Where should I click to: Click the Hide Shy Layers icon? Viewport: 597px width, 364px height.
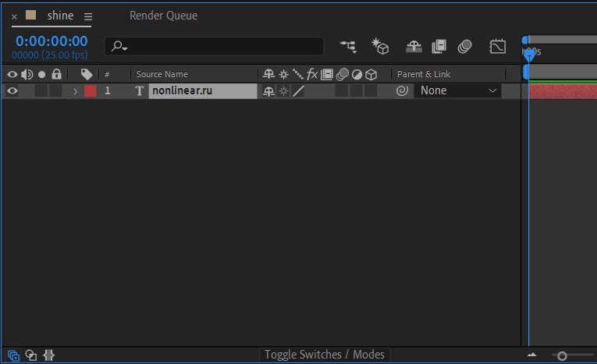pyautogui.click(x=414, y=47)
